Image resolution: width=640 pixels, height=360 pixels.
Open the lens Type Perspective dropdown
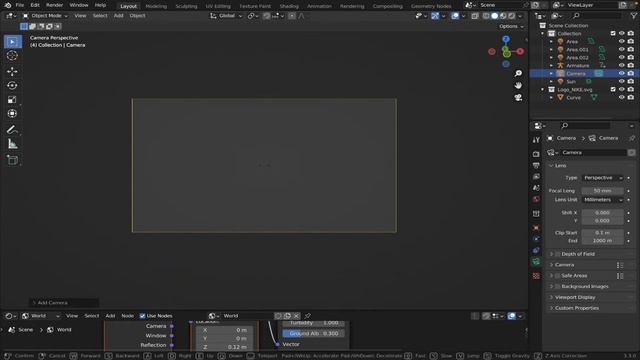(x=602, y=178)
